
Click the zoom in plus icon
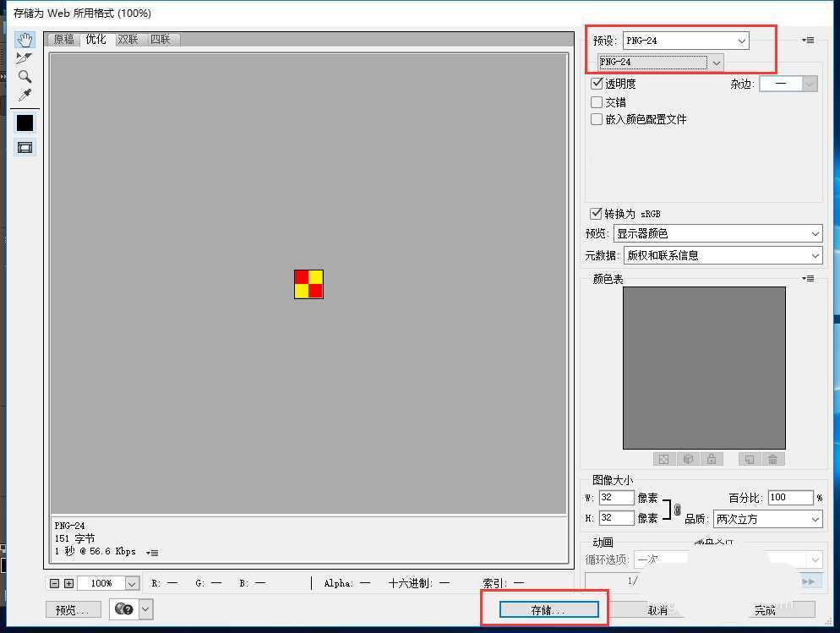tap(68, 583)
